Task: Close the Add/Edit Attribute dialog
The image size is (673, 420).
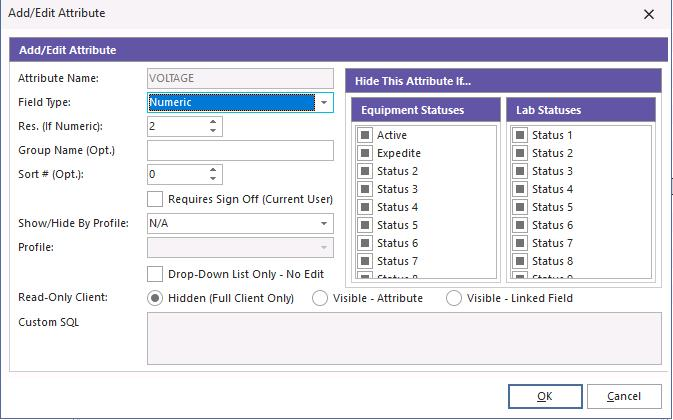Action: point(649,15)
